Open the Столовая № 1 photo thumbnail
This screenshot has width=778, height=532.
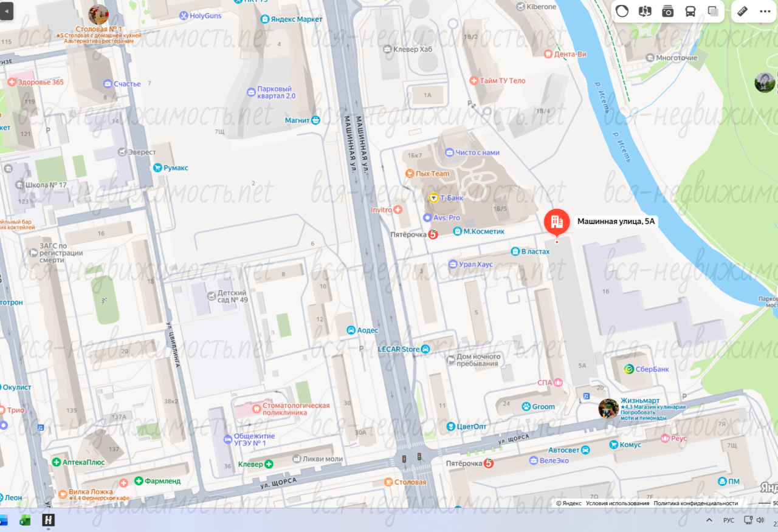tap(98, 15)
